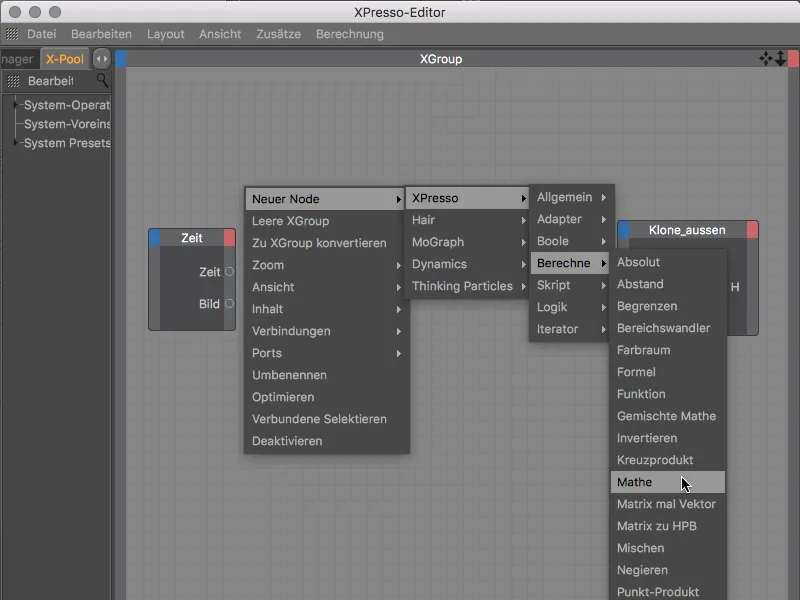Click the grip icon left of Datei
The image size is (800, 600).
[12, 34]
